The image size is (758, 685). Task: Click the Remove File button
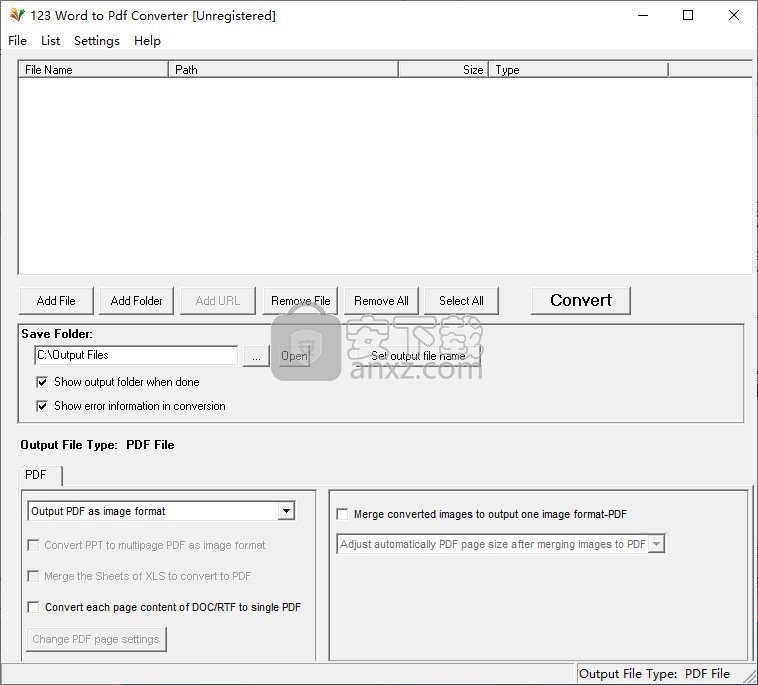[300, 301]
